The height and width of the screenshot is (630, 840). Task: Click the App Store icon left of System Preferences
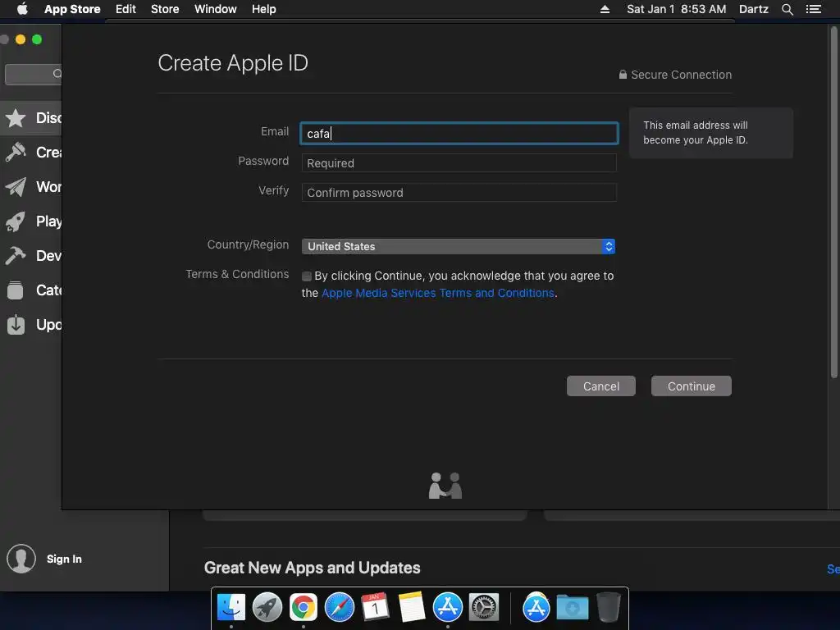pyautogui.click(x=447, y=608)
